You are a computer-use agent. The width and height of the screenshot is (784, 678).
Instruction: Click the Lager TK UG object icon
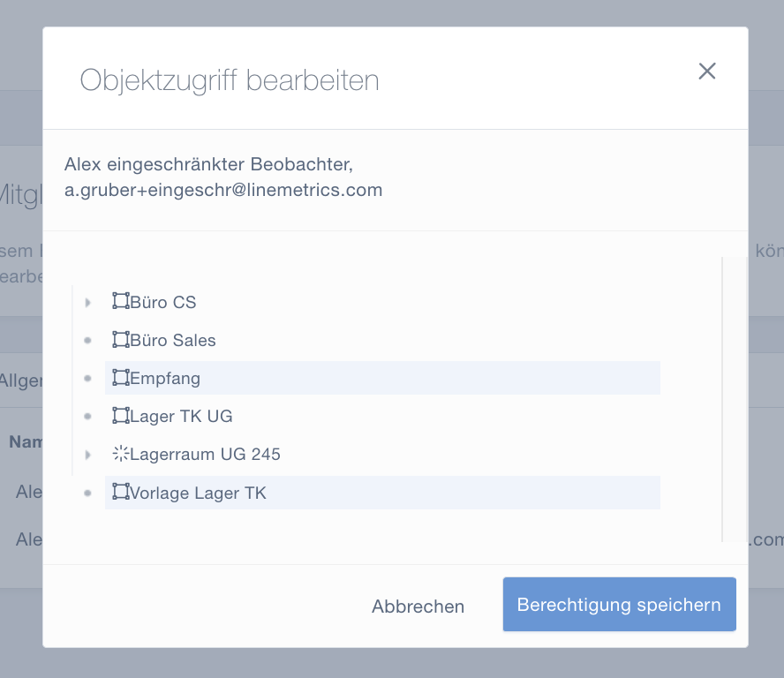pyautogui.click(x=121, y=416)
